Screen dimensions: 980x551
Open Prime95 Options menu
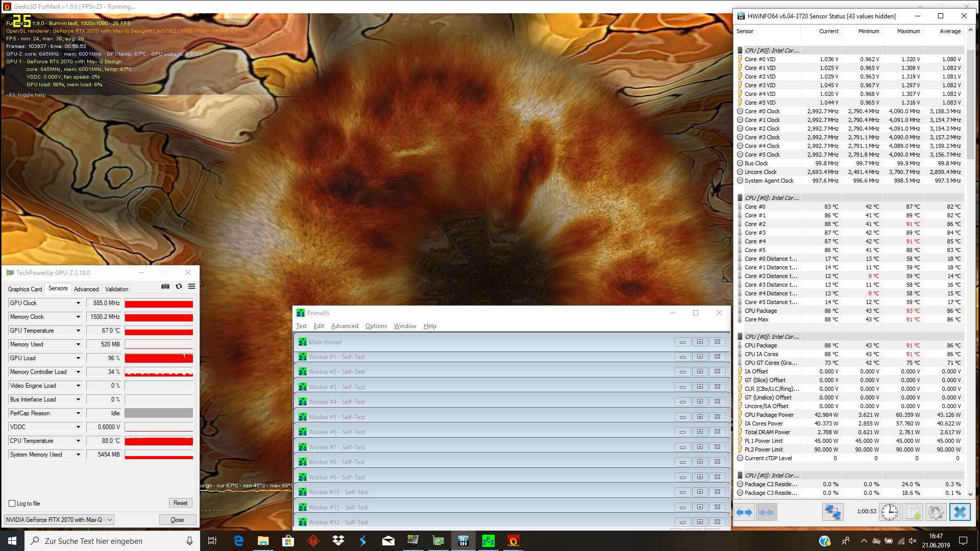click(x=376, y=326)
